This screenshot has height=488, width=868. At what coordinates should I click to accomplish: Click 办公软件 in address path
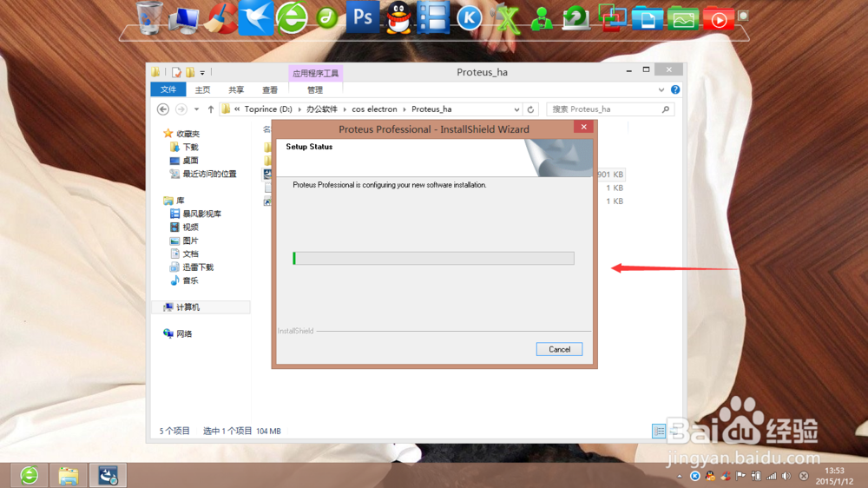point(322,109)
